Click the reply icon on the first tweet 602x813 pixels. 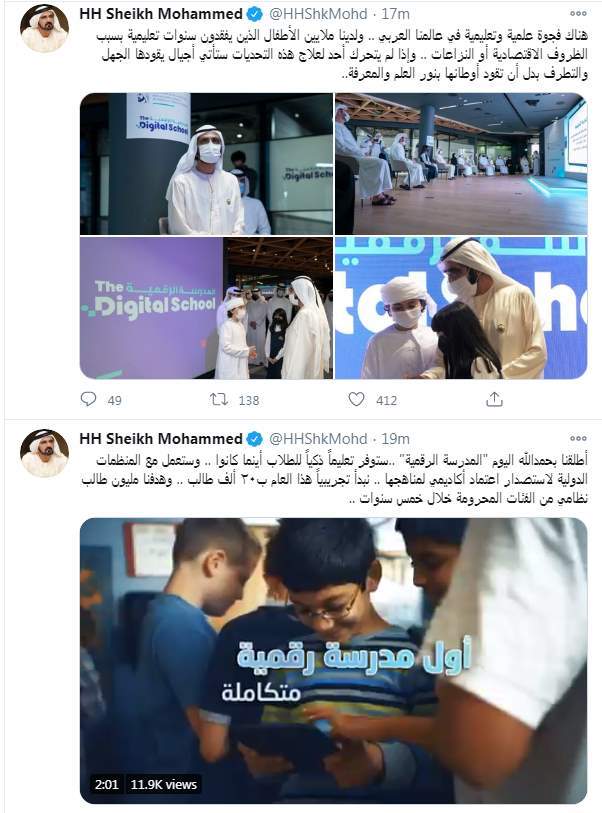click(89, 399)
